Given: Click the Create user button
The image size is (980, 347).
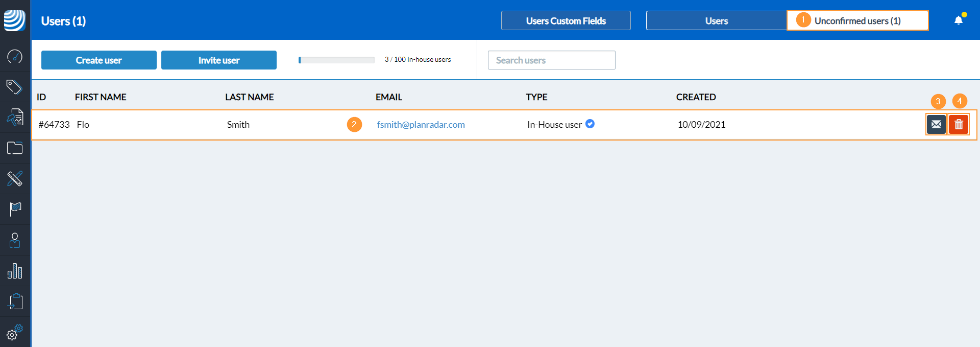Looking at the screenshot, I should click(99, 60).
